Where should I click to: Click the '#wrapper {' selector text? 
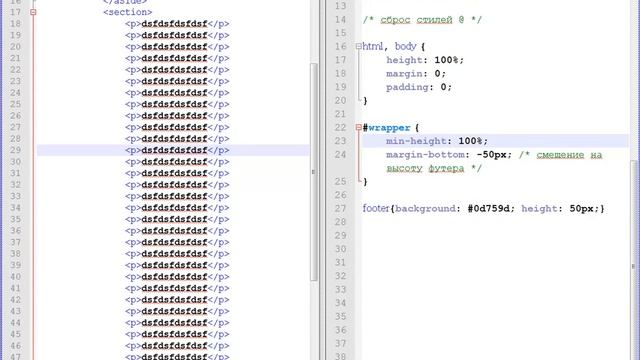coord(391,128)
